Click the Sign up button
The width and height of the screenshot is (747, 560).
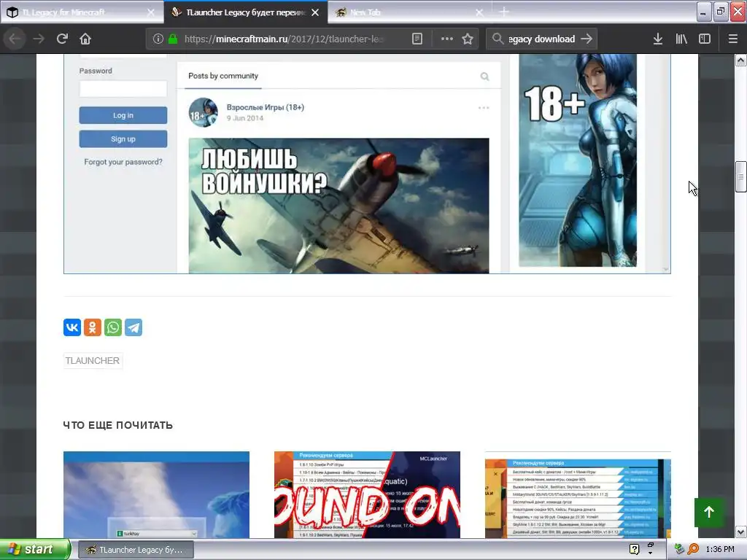[123, 139]
